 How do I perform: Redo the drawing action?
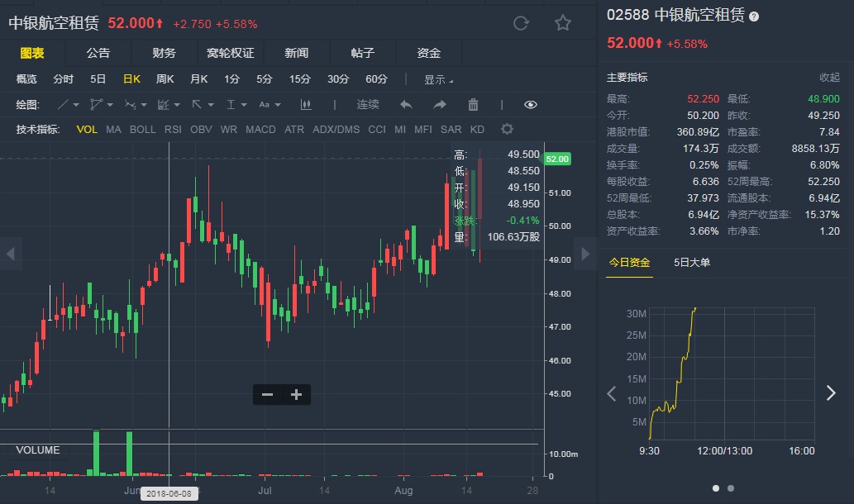pos(440,104)
